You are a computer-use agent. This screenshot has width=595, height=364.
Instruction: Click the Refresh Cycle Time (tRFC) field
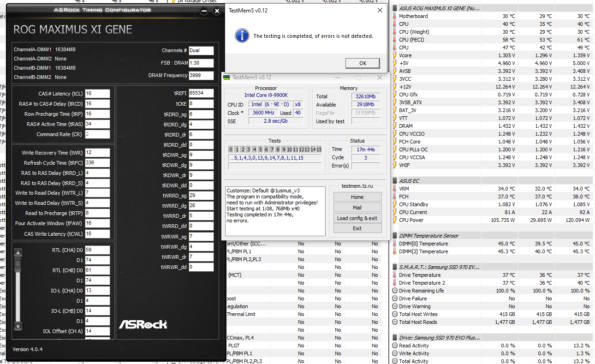click(97, 163)
